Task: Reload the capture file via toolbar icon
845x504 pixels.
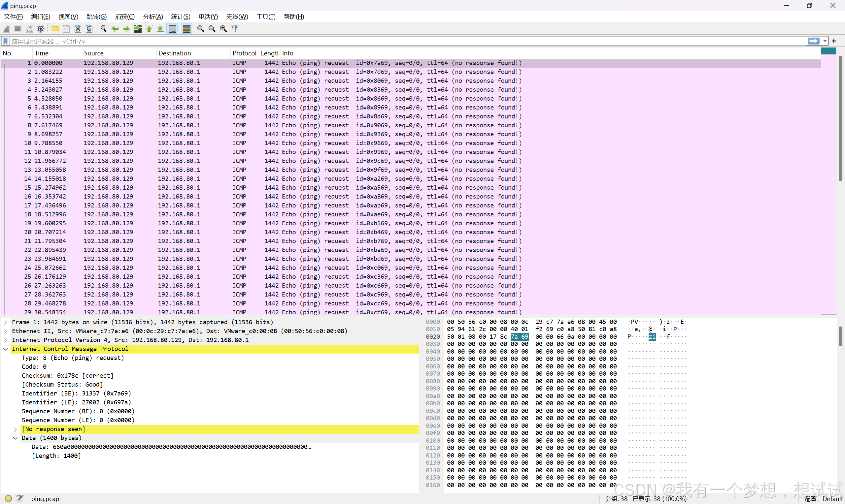Action: (x=89, y=29)
